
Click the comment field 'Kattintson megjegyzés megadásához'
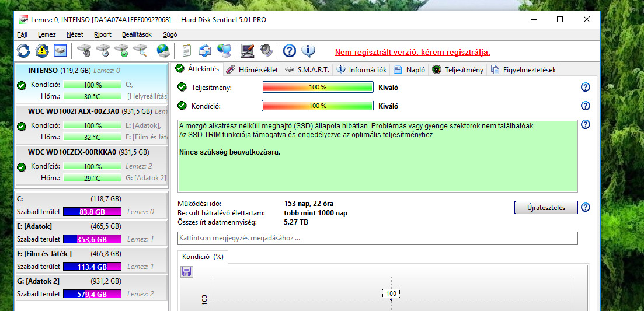point(377,239)
